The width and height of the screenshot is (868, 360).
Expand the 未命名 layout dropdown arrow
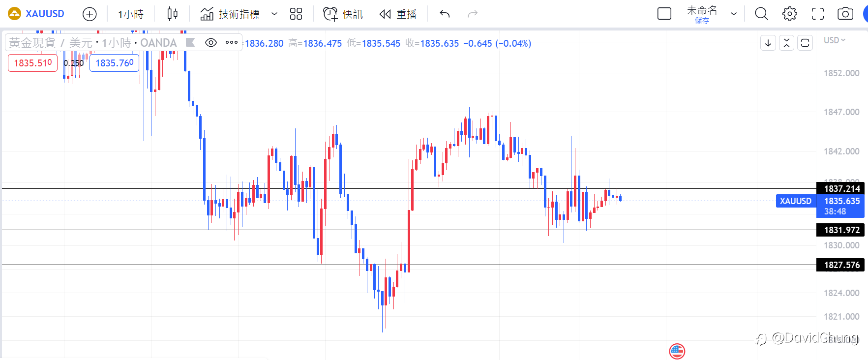click(734, 14)
